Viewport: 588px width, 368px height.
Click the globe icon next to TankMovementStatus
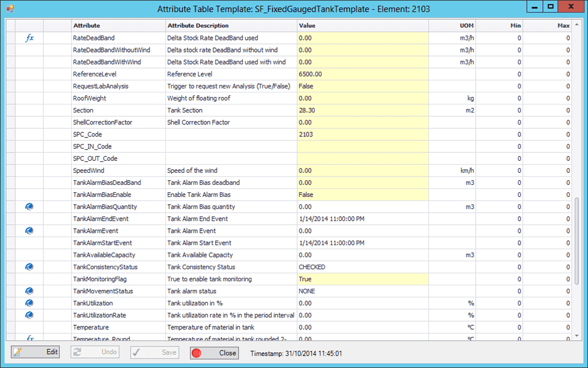(29, 290)
